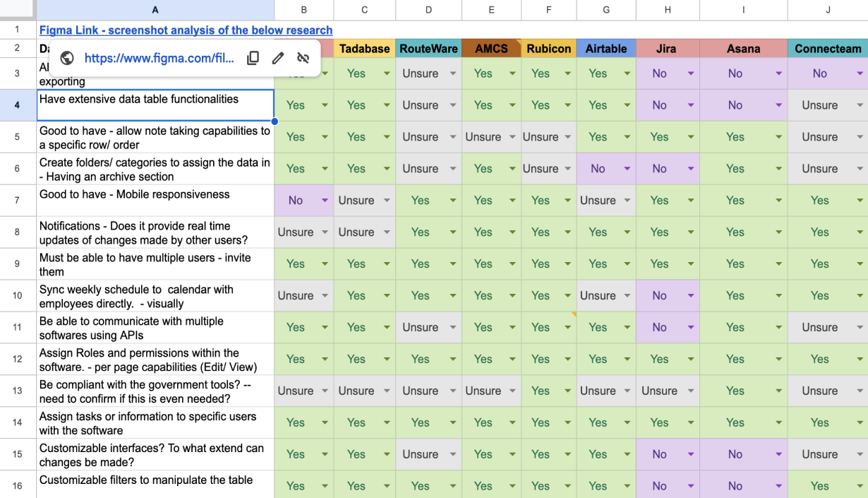Open the No dropdown in Jira row 3
The image size is (868, 498).
coord(690,73)
